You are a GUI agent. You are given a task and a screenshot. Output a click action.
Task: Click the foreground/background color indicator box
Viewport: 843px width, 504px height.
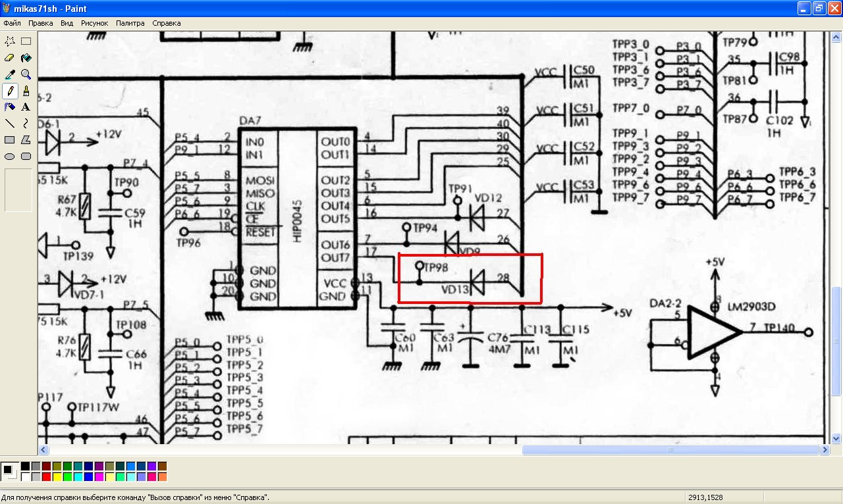pos(10,471)
